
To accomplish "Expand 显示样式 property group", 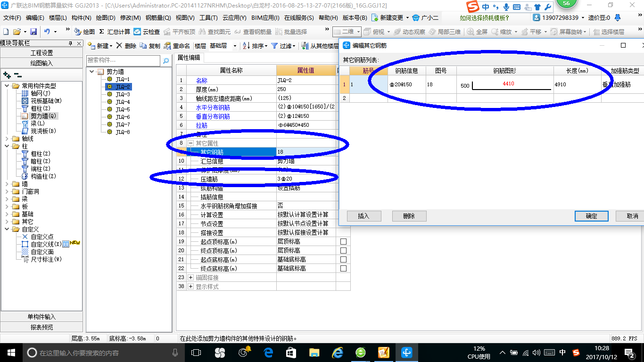I will 190,287.
